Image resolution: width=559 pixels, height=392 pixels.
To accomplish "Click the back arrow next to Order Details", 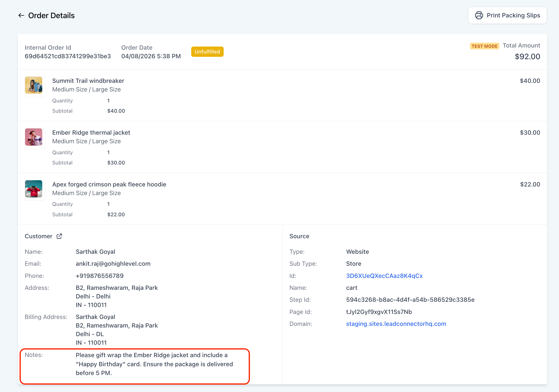I will coord(21,16).
